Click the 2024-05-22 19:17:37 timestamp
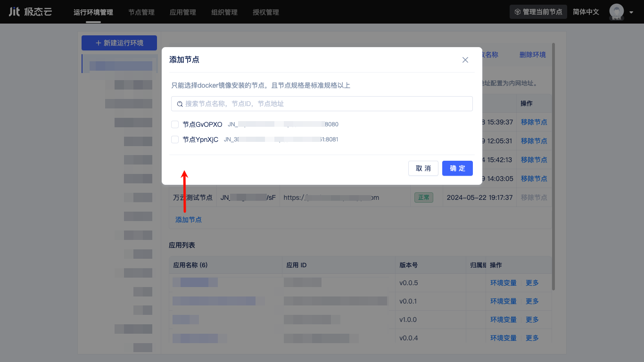644x362 pixels. tap(479, 197)
